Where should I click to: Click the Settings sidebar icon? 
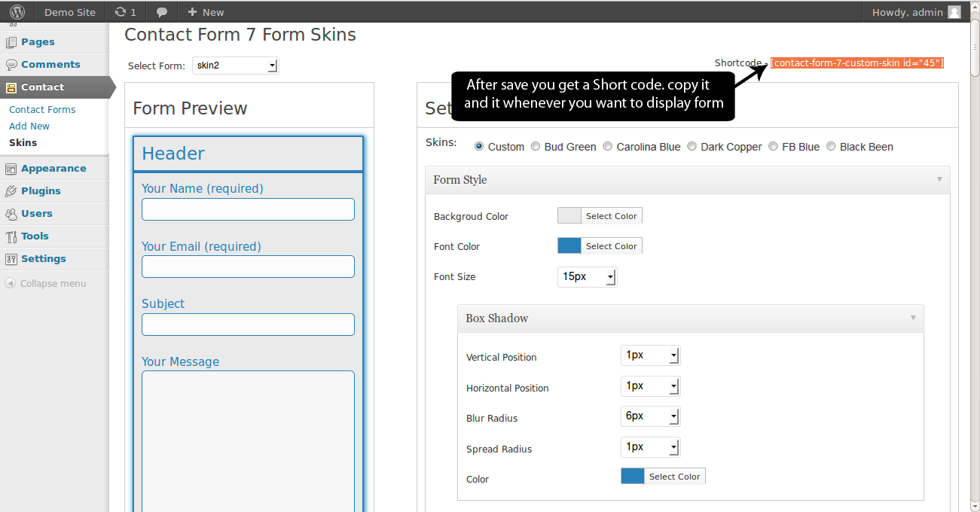tap(11, 259)
